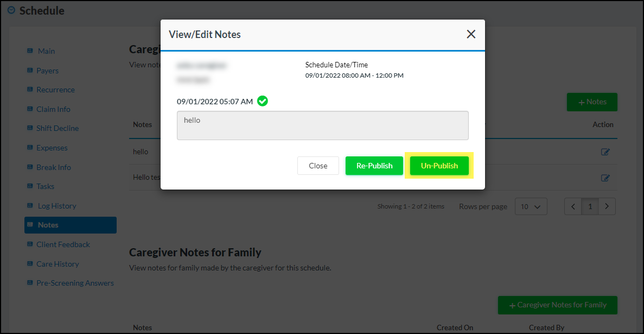Close the View/Edit Notes dialog with X

(471, 34)
